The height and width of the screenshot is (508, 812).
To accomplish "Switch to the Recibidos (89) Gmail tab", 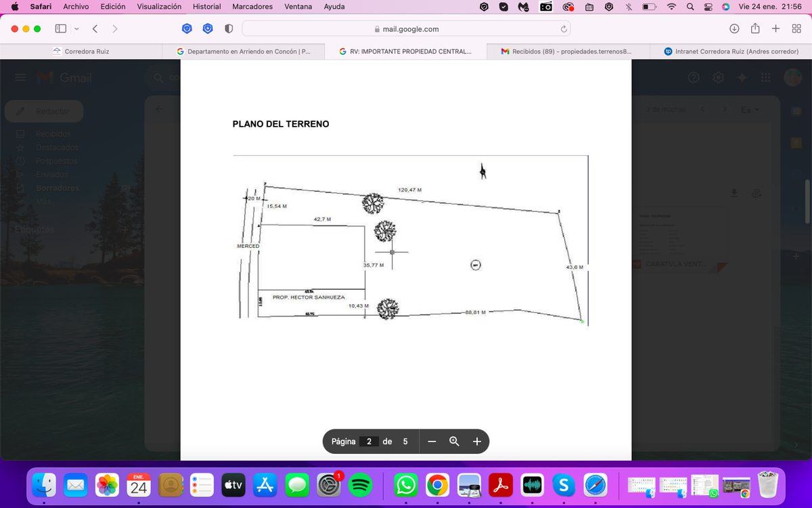I will click(567, 51).
